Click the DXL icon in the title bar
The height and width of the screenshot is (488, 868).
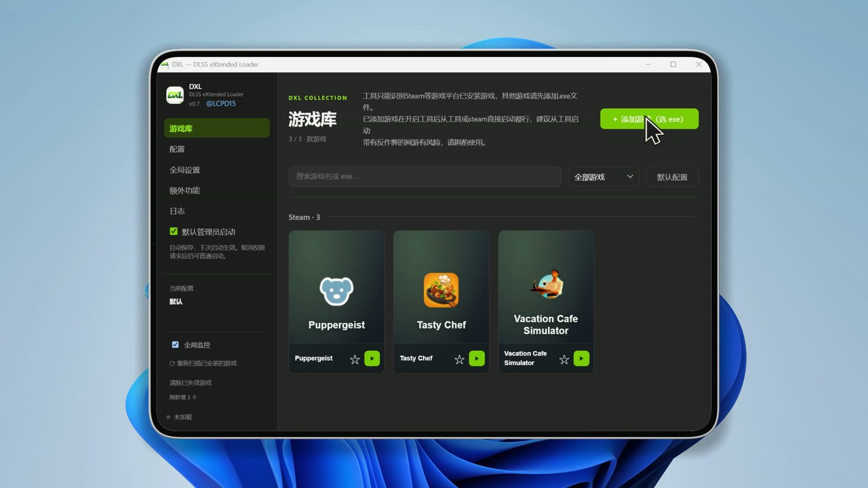tap(164, 64)
